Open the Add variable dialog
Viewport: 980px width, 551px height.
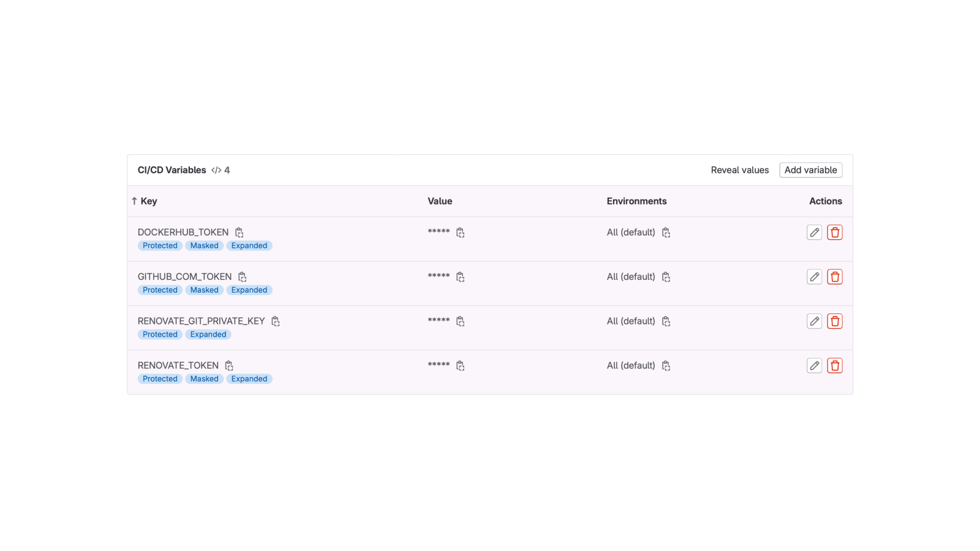coord(810,170)
